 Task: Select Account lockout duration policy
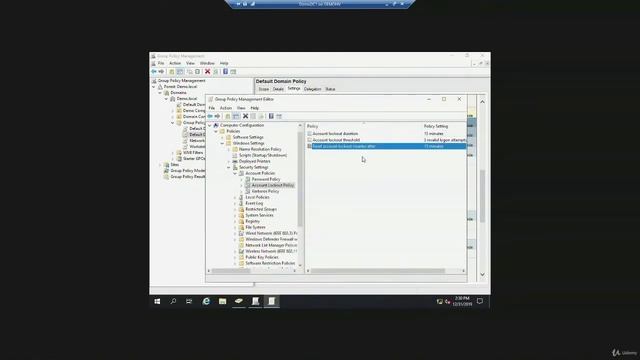(335, 133)
